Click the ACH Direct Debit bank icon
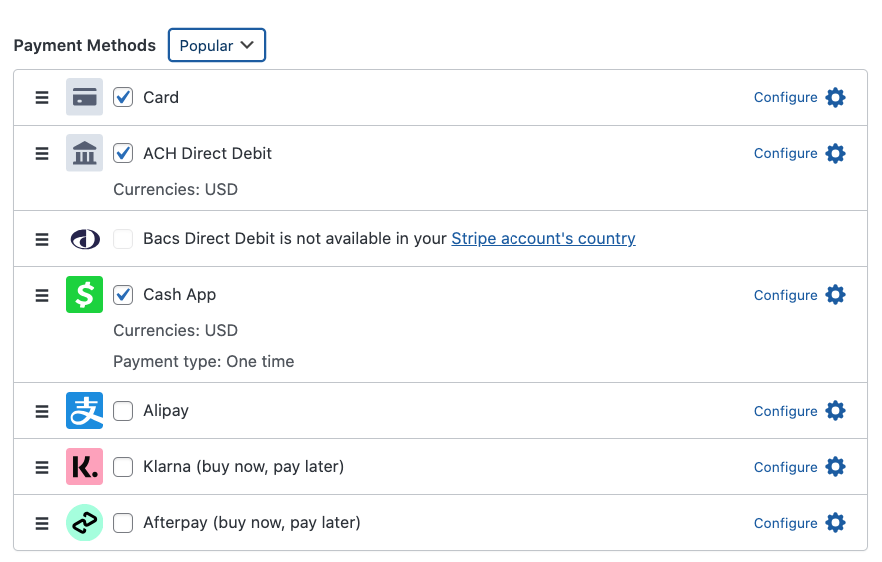The width and height of the screenshot is (882, 562). (x=85, y=153)
